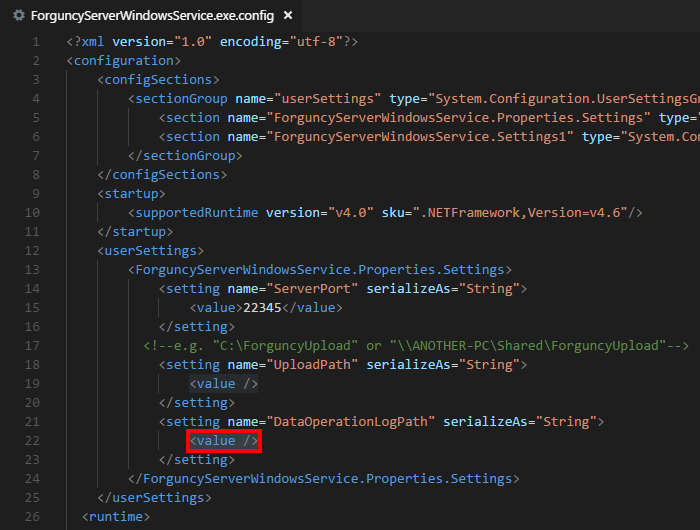Click the <value /> tag under DataOperationLogPath
The image size is (700, 530).
(x=224, y=441)
